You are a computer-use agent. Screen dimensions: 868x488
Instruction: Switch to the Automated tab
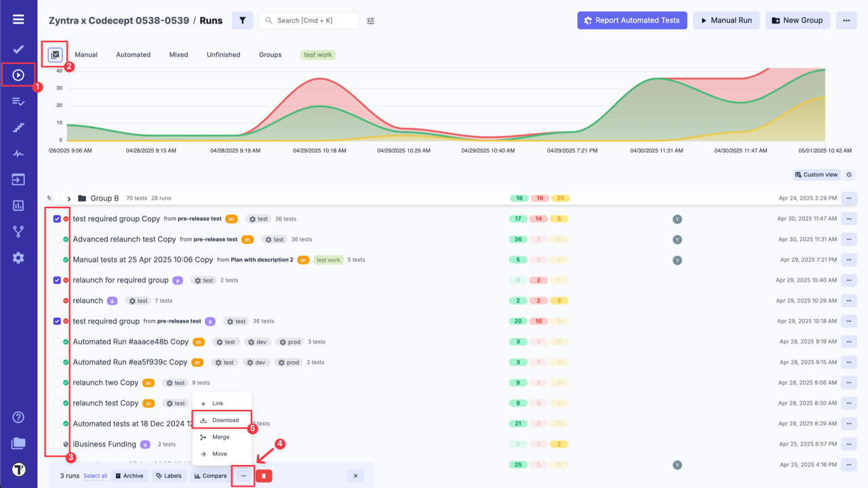[133, 54]
